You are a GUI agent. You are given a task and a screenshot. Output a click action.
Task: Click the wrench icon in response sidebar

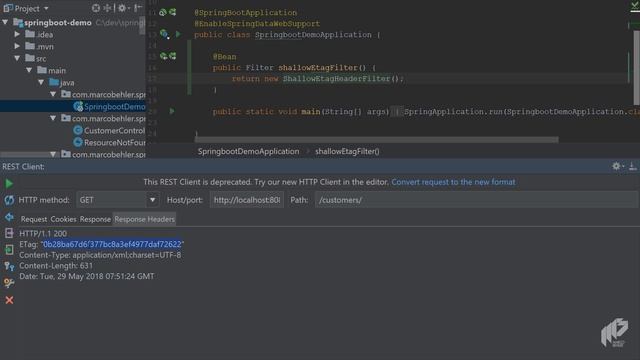(x=9, y=283)
